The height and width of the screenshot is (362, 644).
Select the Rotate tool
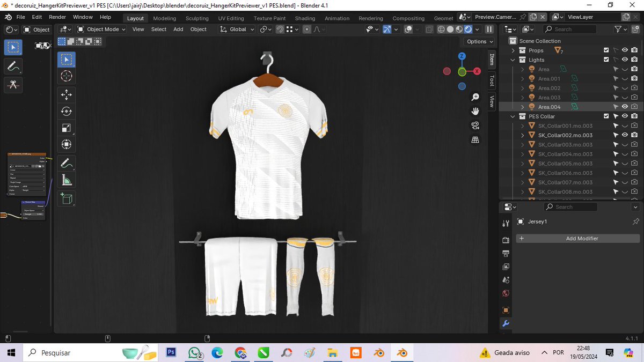67,111
